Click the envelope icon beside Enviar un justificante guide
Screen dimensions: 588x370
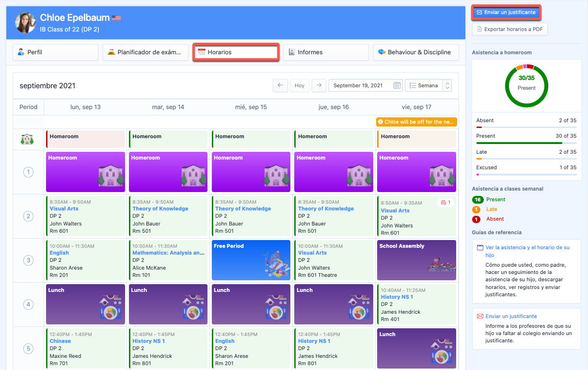point(480,316)
